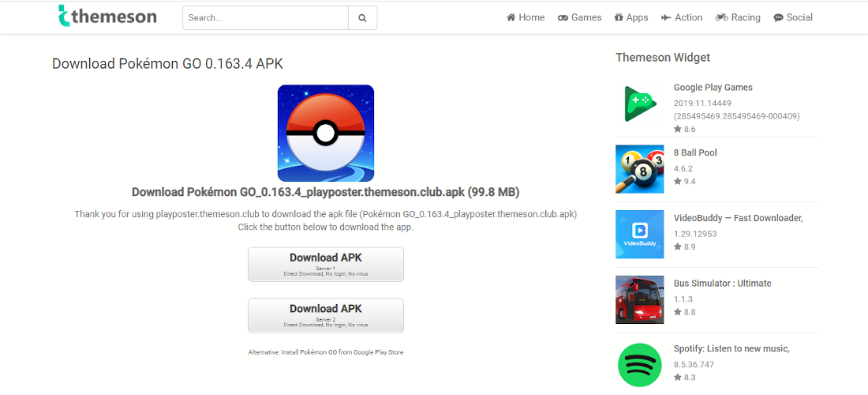The width and height of the screenshot is (868, 395).
Task: Click the themeson logo
Action: pyautogui.click(x=107, y=17)
